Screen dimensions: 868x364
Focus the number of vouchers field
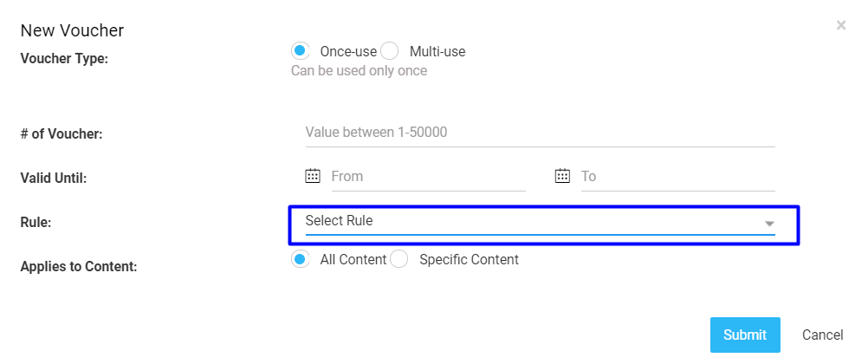[x=541, y=133]
